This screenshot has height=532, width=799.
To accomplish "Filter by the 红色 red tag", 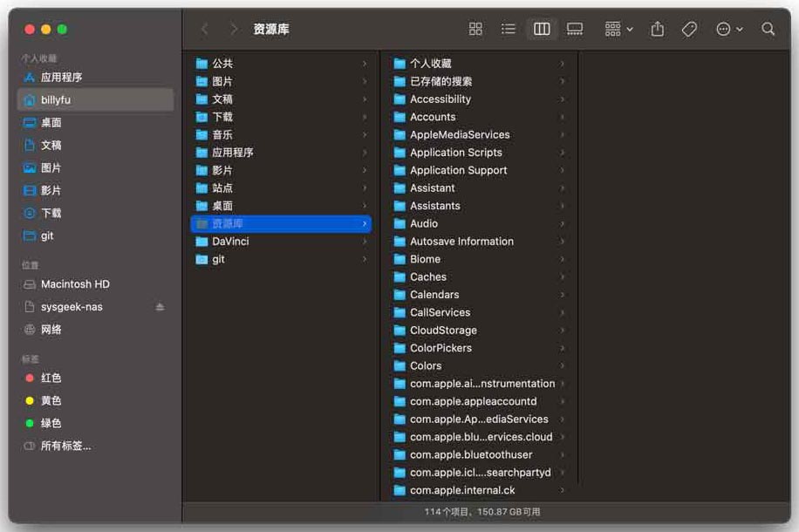I will [51, 379].
